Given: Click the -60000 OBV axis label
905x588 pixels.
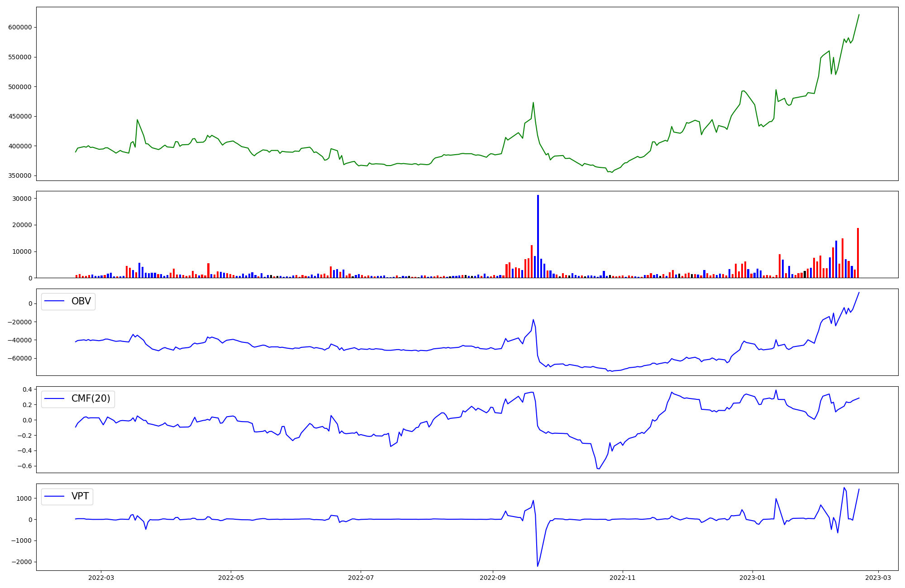Looking at the screenshot, I should pos(19,358).
